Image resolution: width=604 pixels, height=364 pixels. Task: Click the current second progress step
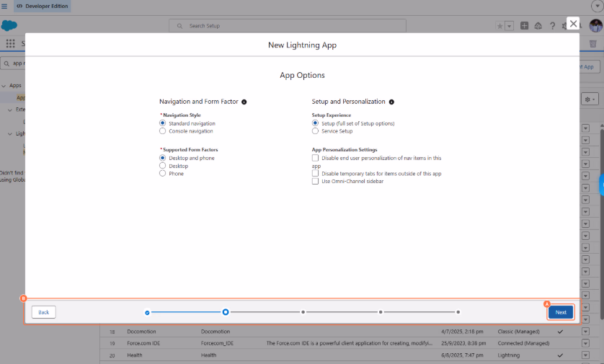coord(226,312)
